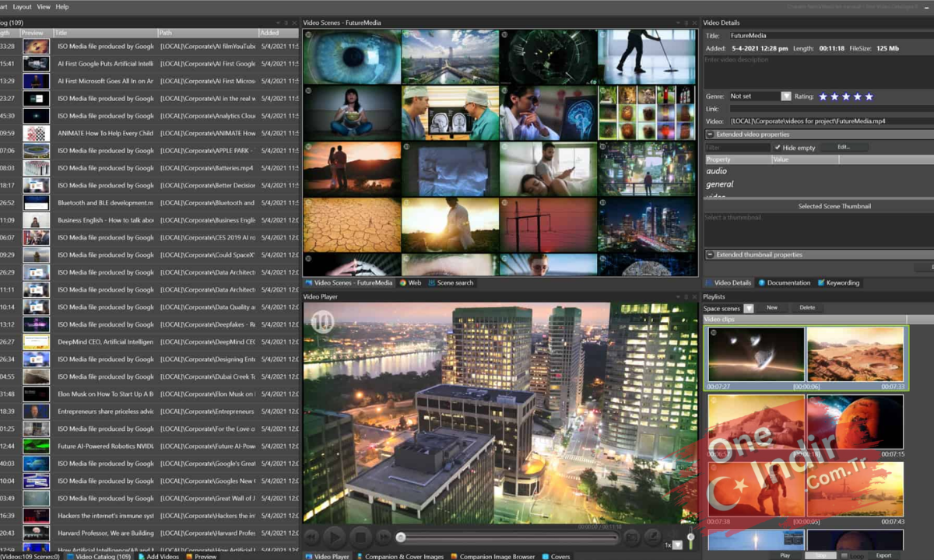Sort the catalog by the Added column
Screen dimensions: 934x560
pos(278,33)
